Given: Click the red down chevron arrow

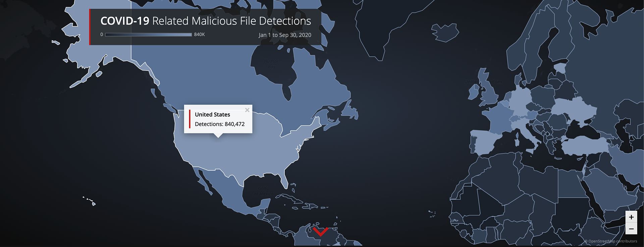Looking at the screenshot, I should pos(320,231).
